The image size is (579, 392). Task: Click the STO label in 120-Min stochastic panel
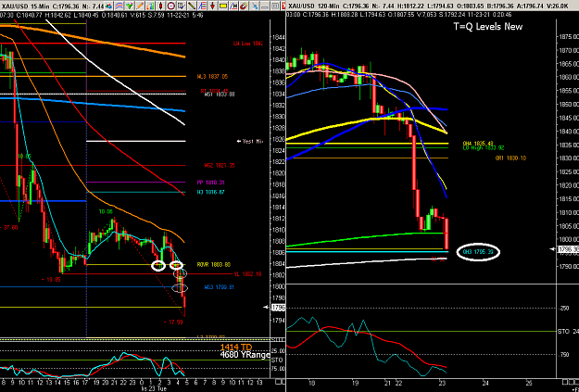pos(562,332)
